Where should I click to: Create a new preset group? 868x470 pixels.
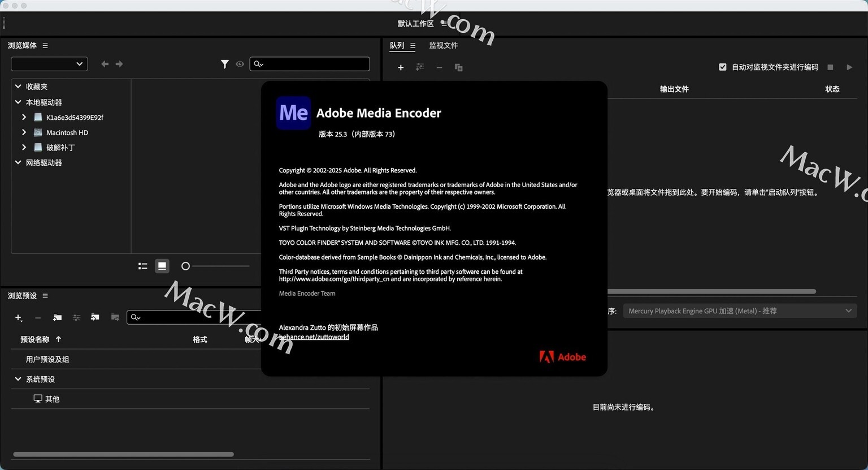click(x=57, y=318)
